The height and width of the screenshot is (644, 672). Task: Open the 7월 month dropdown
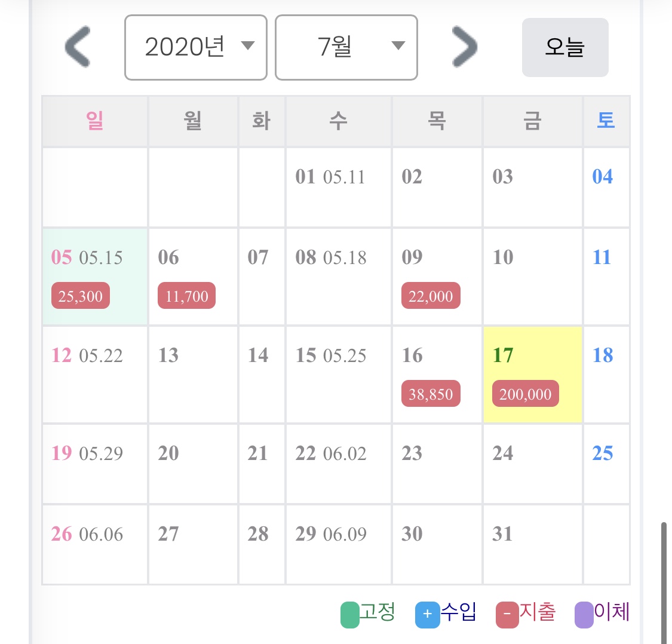[x=346, y=47]
